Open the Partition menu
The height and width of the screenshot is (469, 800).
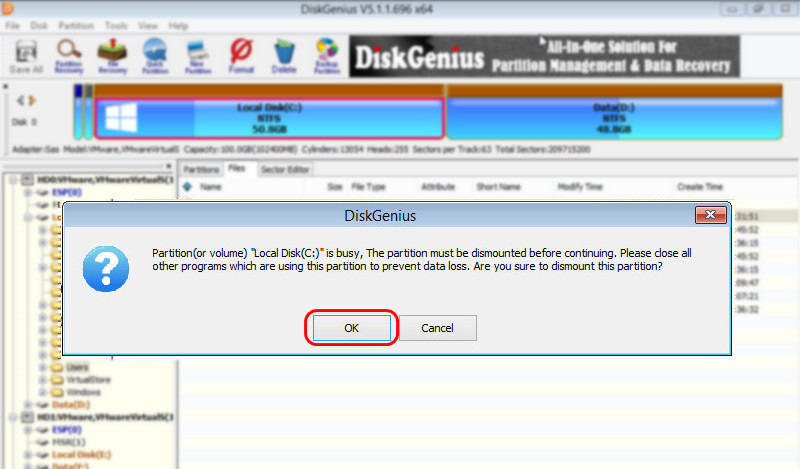click(76, 26)
